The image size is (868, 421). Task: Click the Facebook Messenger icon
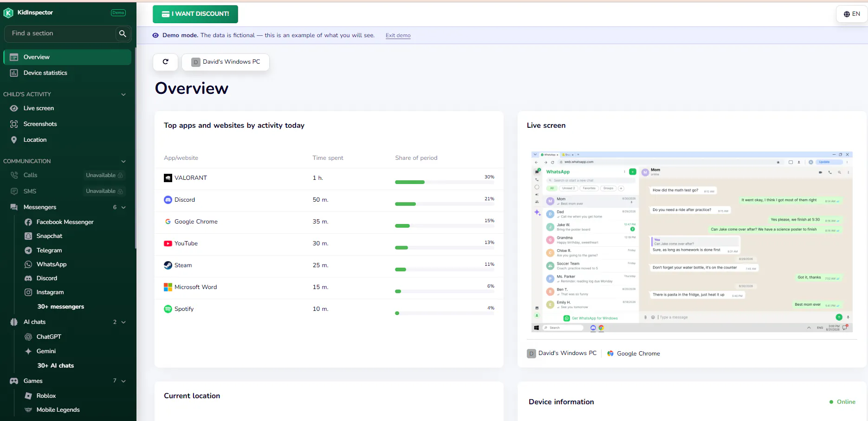(x=28, y=222)
